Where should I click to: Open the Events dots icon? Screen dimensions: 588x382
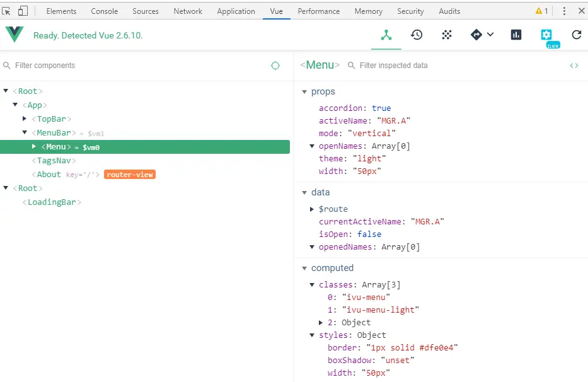coord(447,35)
